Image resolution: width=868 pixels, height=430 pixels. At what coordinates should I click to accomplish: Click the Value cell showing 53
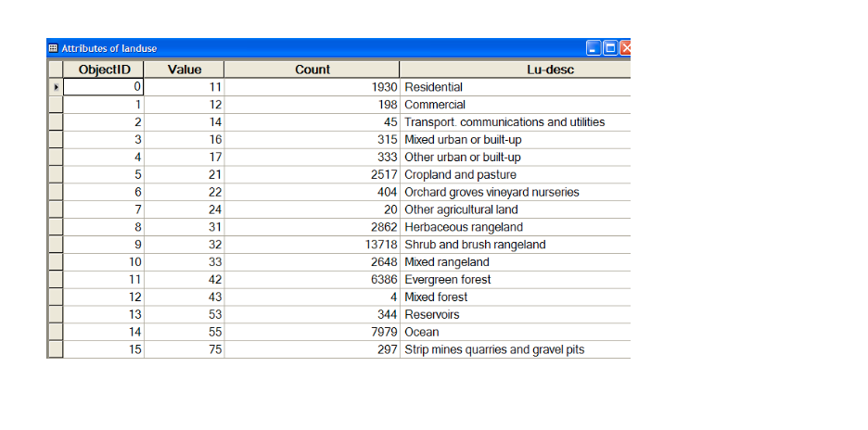coord(185,314)
